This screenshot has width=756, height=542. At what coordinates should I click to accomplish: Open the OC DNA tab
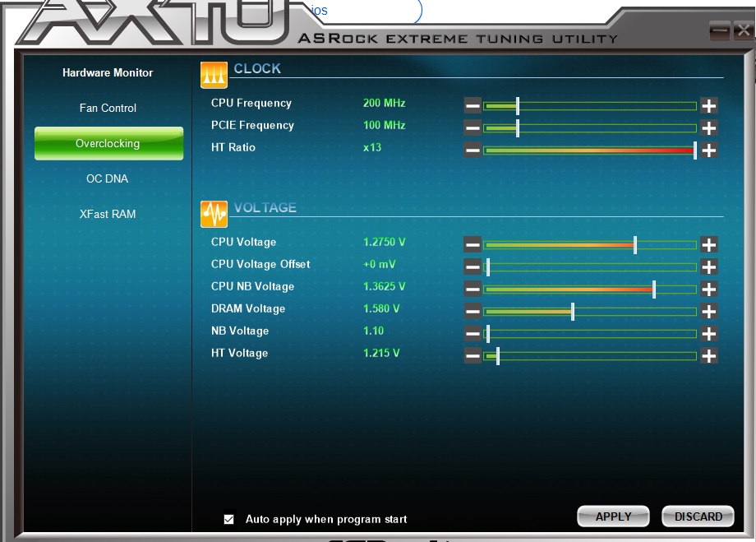click(x=107, y=178)
